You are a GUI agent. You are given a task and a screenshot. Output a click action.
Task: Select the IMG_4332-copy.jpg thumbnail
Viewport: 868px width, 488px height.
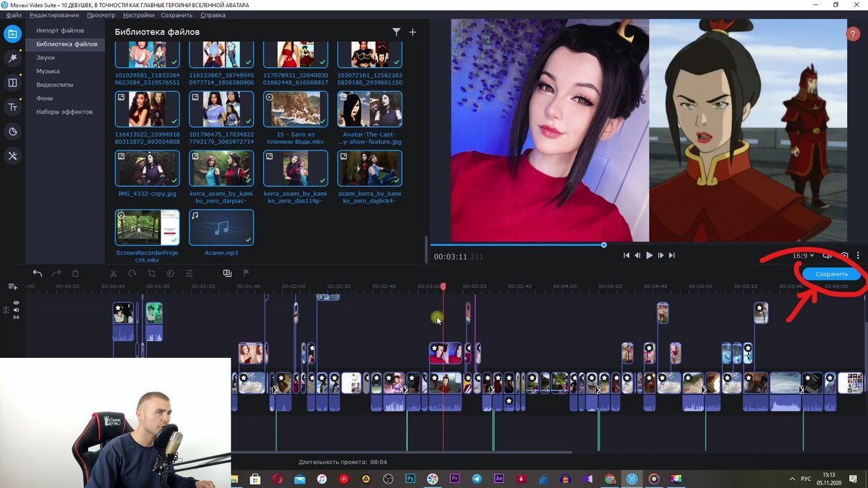148,168
